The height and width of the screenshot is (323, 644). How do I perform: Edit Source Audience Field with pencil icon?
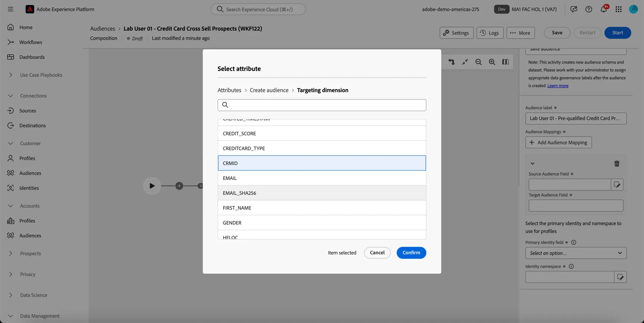coord(617,185)
